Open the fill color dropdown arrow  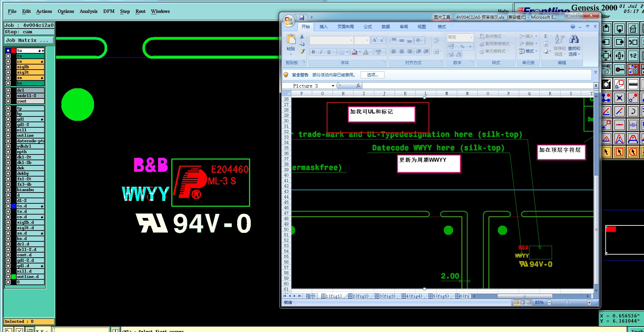360,52
